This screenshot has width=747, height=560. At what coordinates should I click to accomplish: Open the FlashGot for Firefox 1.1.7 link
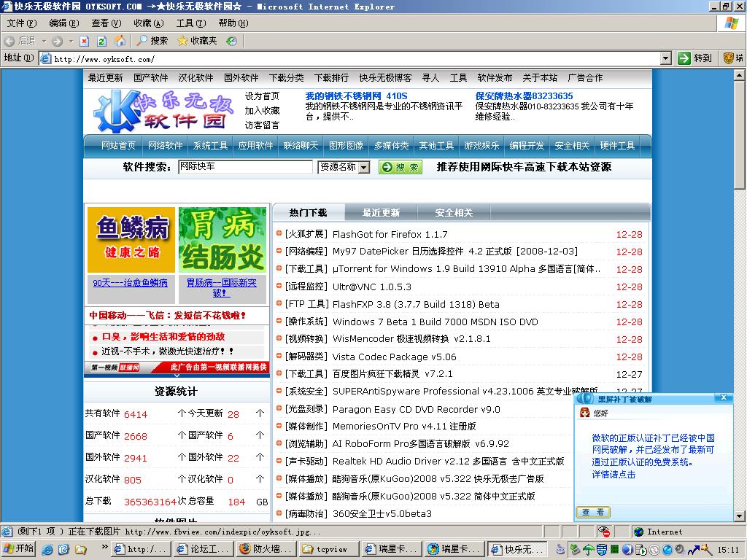tap(390, 234)
